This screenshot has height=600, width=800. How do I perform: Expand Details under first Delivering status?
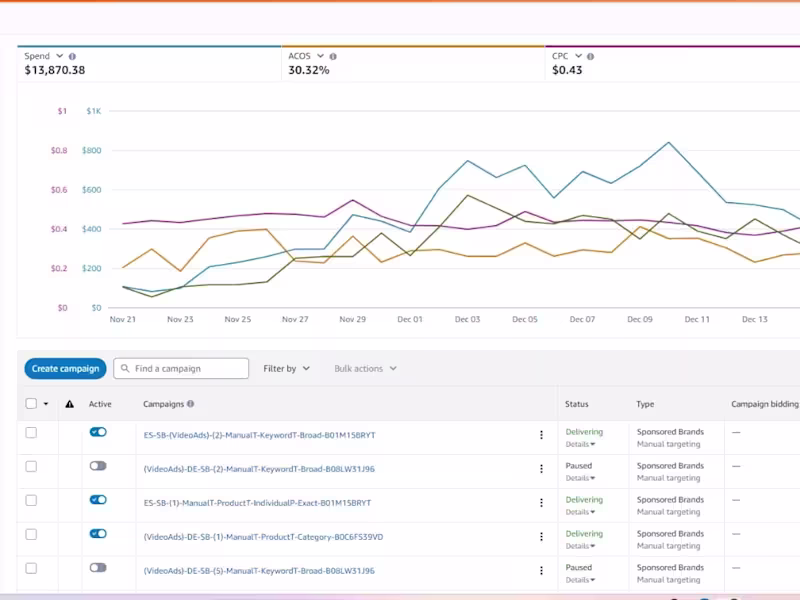(x=580, y=444)
